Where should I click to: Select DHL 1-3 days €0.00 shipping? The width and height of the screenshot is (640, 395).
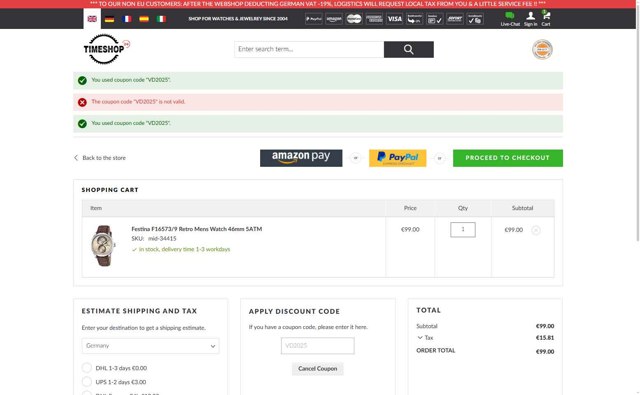(87, 368)
